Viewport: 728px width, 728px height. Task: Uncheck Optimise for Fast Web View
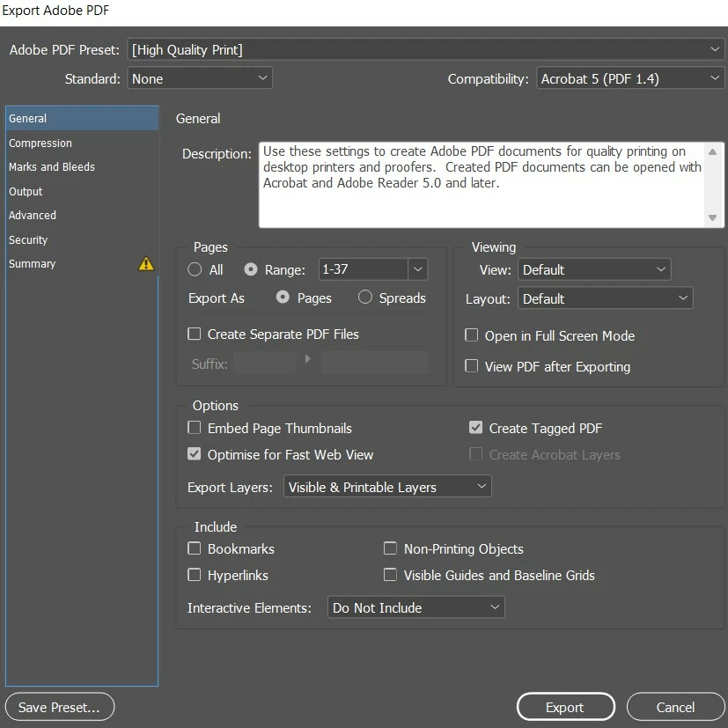tap(194, 453)
